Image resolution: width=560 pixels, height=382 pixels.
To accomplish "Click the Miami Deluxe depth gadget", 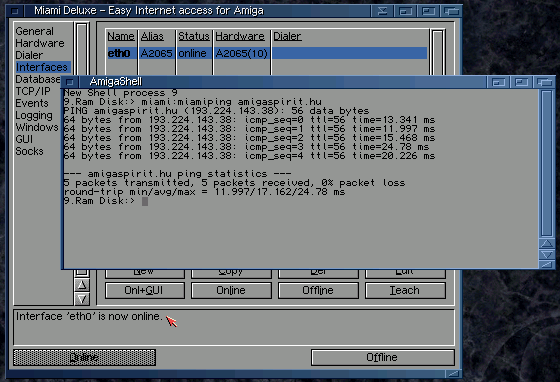I will [x=451, y=11].
